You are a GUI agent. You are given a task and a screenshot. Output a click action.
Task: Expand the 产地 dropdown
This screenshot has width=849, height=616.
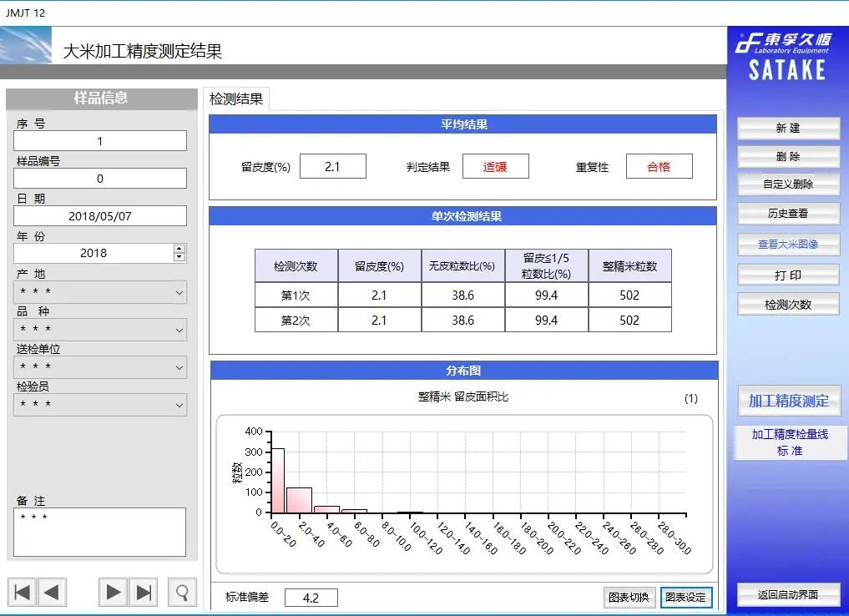coord(179,293)
